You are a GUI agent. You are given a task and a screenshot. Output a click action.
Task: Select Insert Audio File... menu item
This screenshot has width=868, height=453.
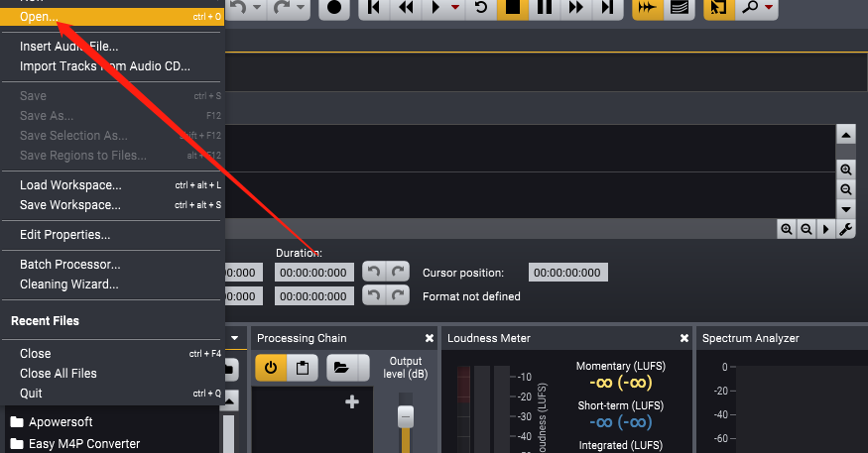pos(111,47)
